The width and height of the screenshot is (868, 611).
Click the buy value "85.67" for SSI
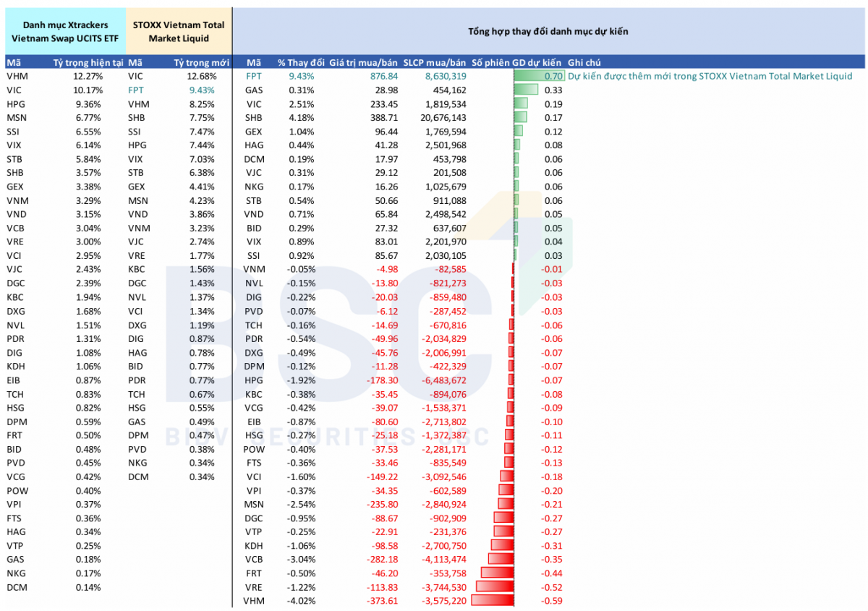point(386,256)
